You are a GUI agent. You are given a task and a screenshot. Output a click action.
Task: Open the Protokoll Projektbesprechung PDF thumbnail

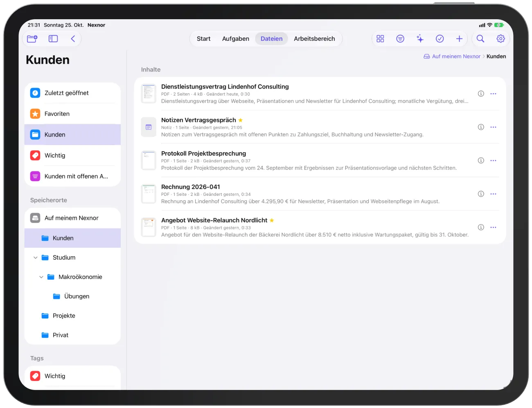[x=149, y=161]
